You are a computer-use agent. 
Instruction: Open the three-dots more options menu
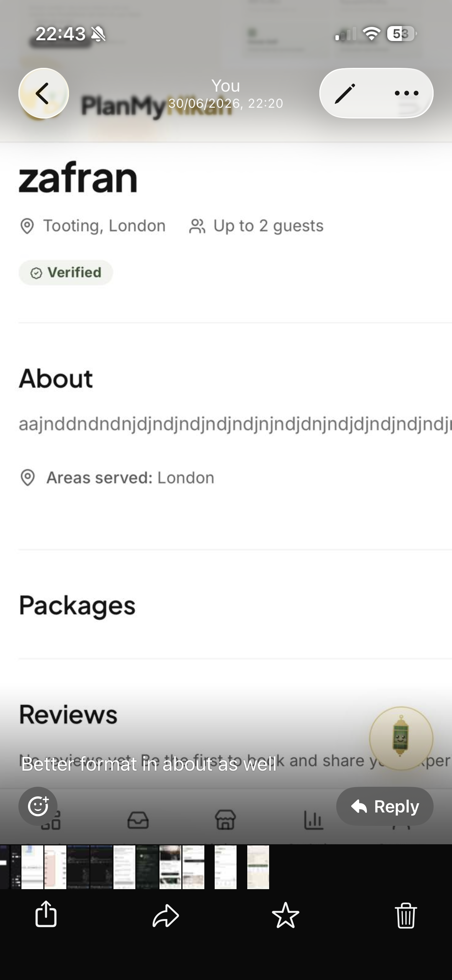point(406,93)
